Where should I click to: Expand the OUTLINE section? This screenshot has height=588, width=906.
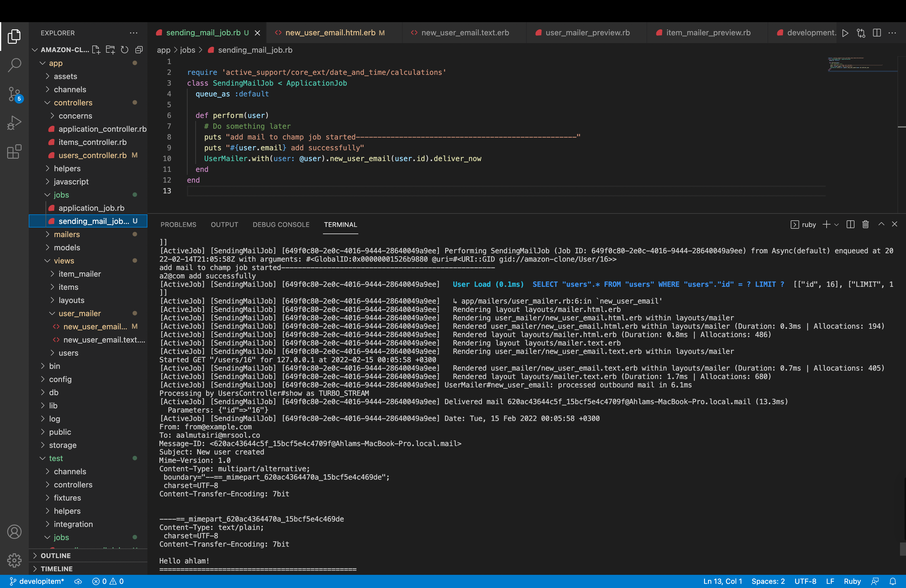[88, 555]
